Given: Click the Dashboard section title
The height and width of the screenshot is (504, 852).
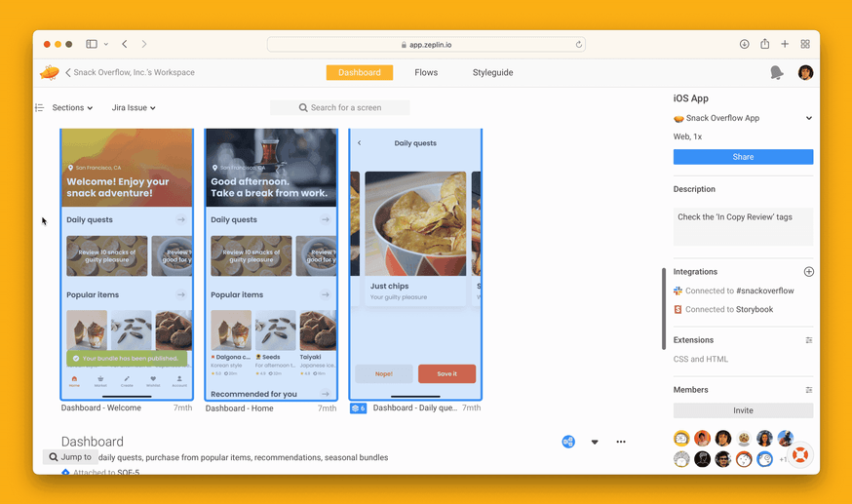Looking at the screenshot, I should [93, 442].
